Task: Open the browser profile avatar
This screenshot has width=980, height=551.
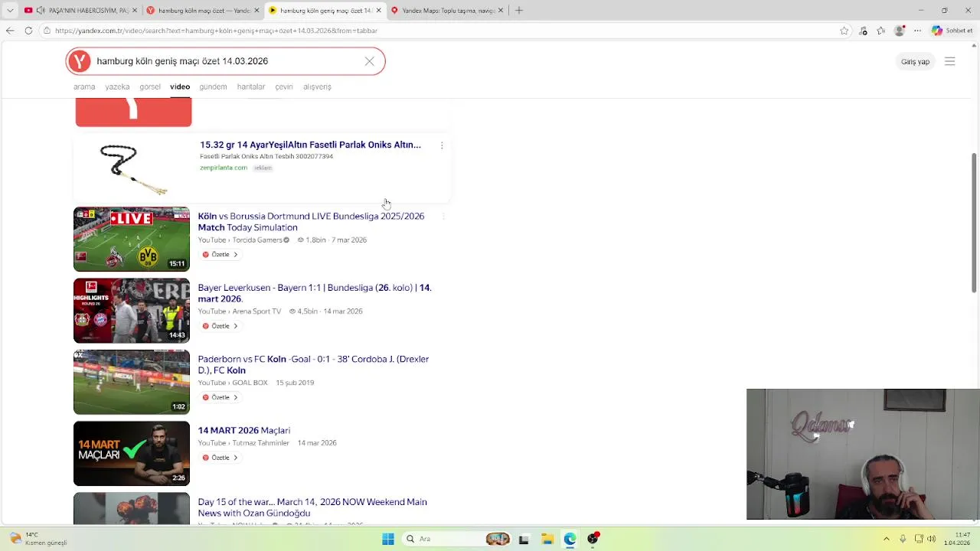Action: tap(900, 31)
